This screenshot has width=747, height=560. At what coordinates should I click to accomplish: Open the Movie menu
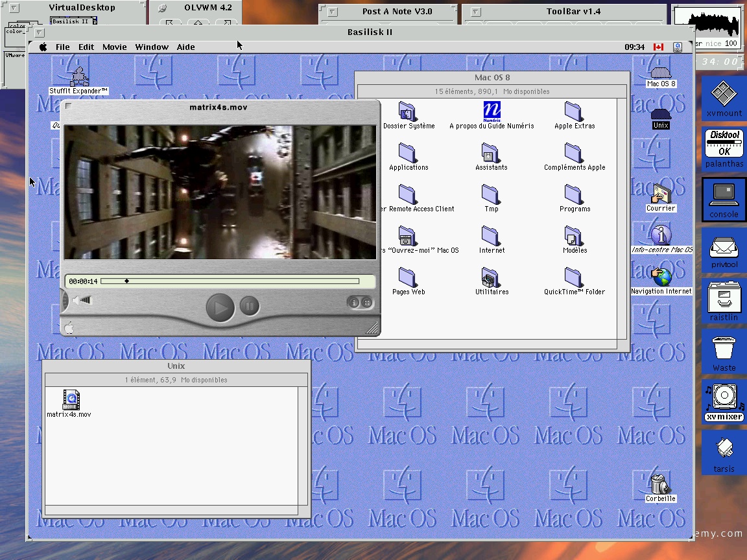tap(114, 47)
